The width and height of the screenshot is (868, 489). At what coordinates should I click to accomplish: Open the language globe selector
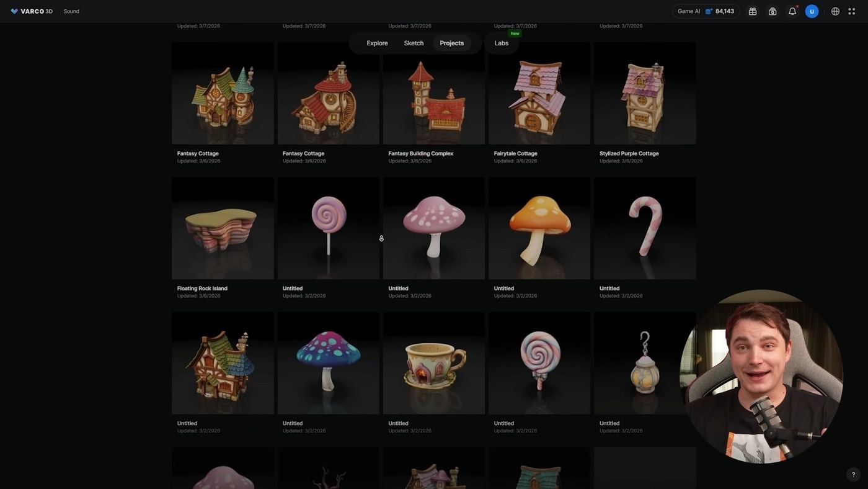(x=835, y=11)
